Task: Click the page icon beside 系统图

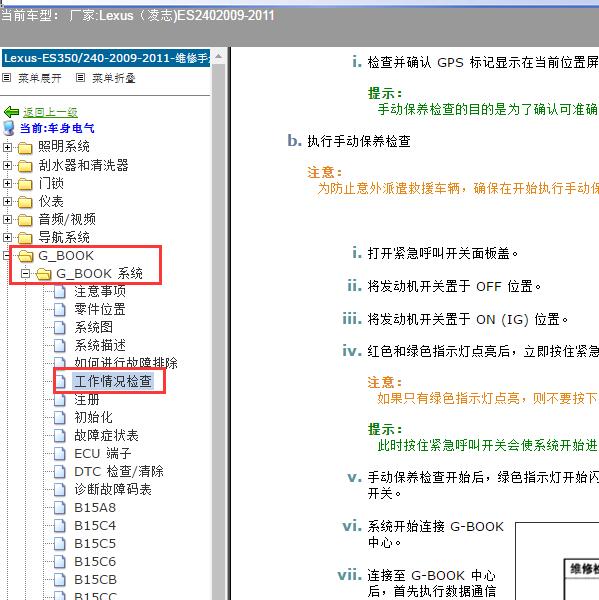Action: 60,328
